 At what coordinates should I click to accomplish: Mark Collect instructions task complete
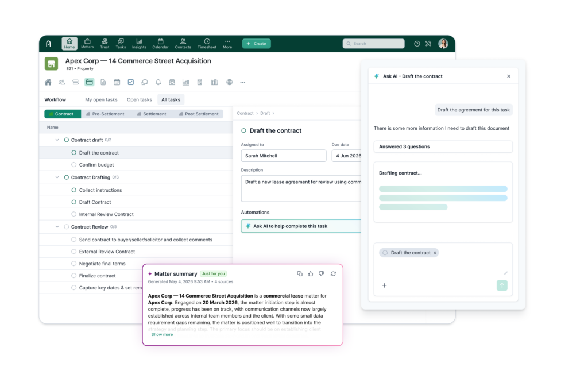[74, 190]
